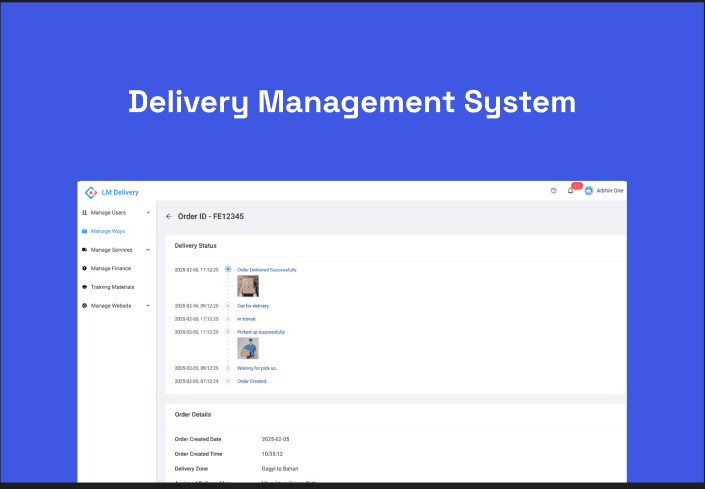Select the Order Delivered timeline marker dot
Image resolution: width=705 pixels, height=489 pixels.
228,269
